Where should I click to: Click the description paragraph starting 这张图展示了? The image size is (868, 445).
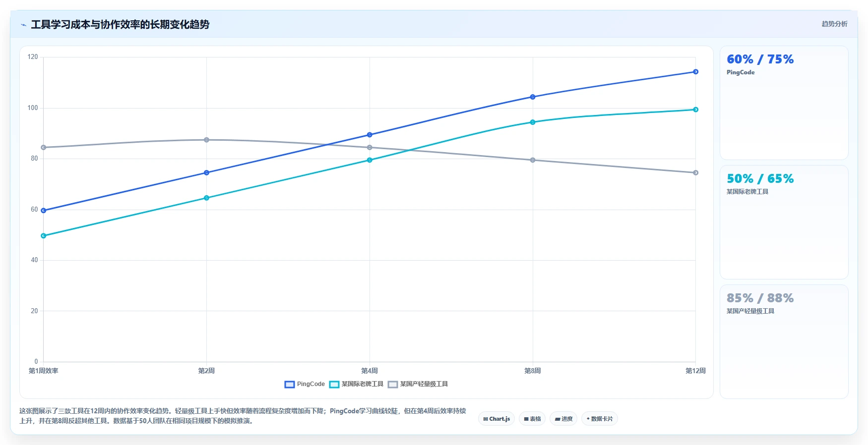click(x=243, y=416)
